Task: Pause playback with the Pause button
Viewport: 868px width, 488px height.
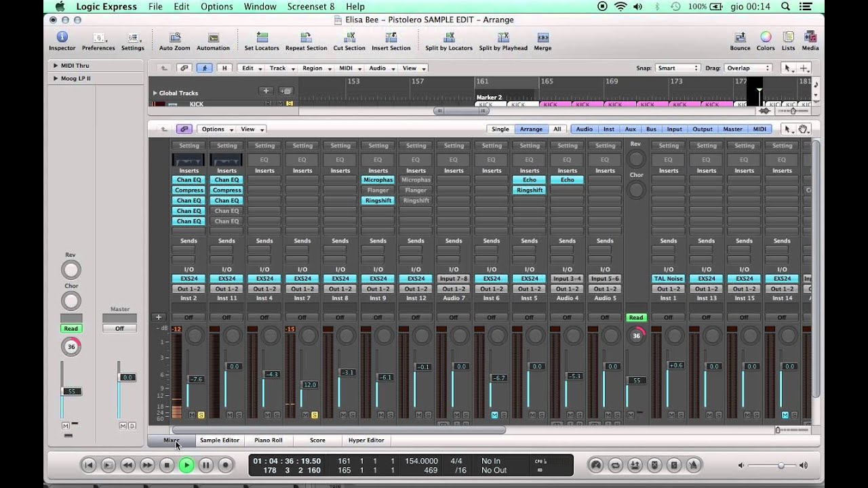Action: [206, 465]
